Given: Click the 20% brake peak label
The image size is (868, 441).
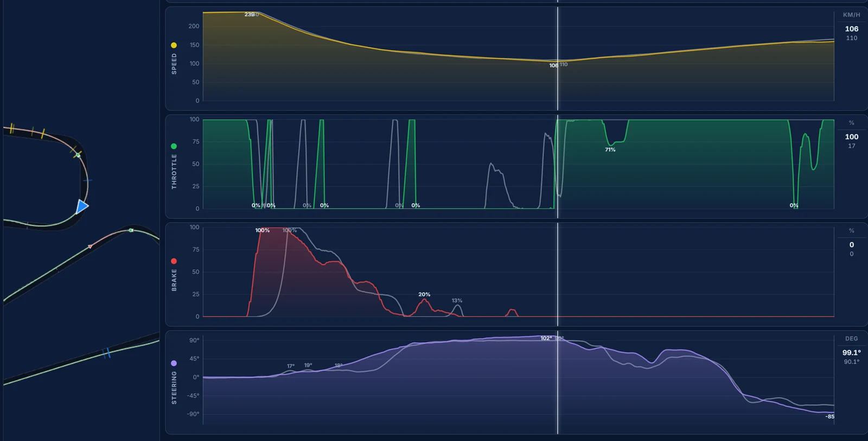Looking at the screenshot, I should (x=424, y=294).
